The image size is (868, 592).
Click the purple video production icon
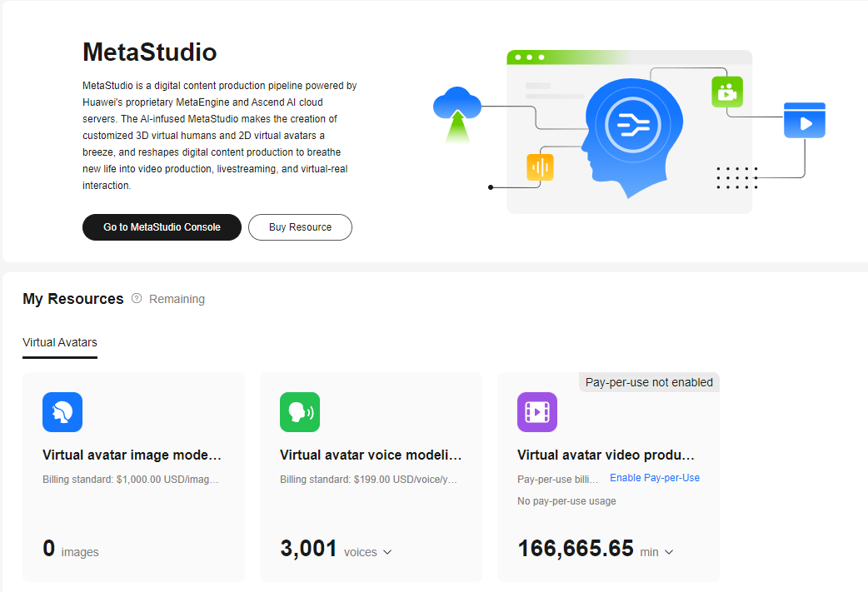537,412
